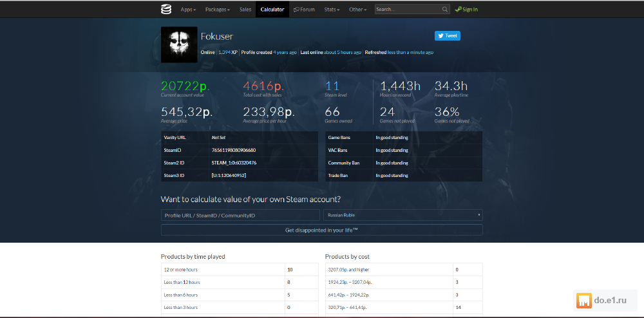
Task: Click the '641,42p. – 1924,22p.' row
Action: click(x=404, y=295)
